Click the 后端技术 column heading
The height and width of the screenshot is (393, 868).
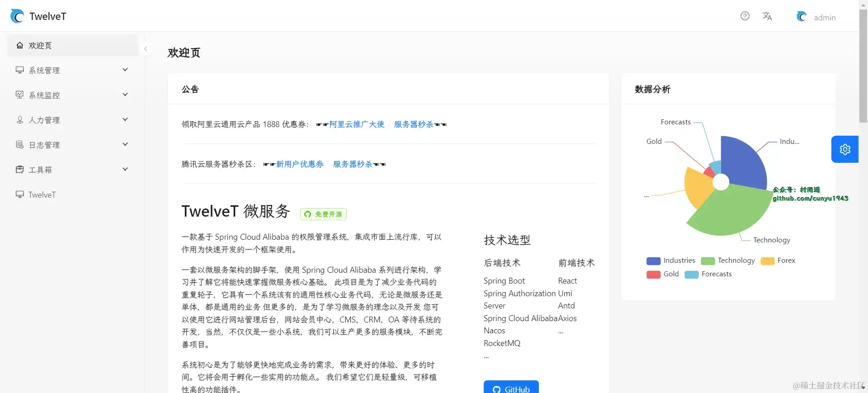[502, 263]
